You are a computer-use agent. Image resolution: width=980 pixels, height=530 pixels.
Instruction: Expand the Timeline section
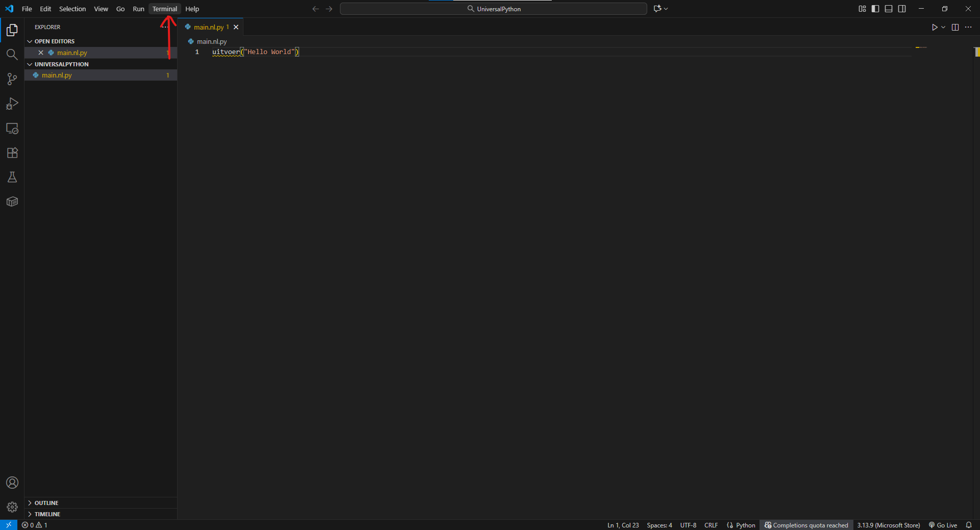click(47, 514)
